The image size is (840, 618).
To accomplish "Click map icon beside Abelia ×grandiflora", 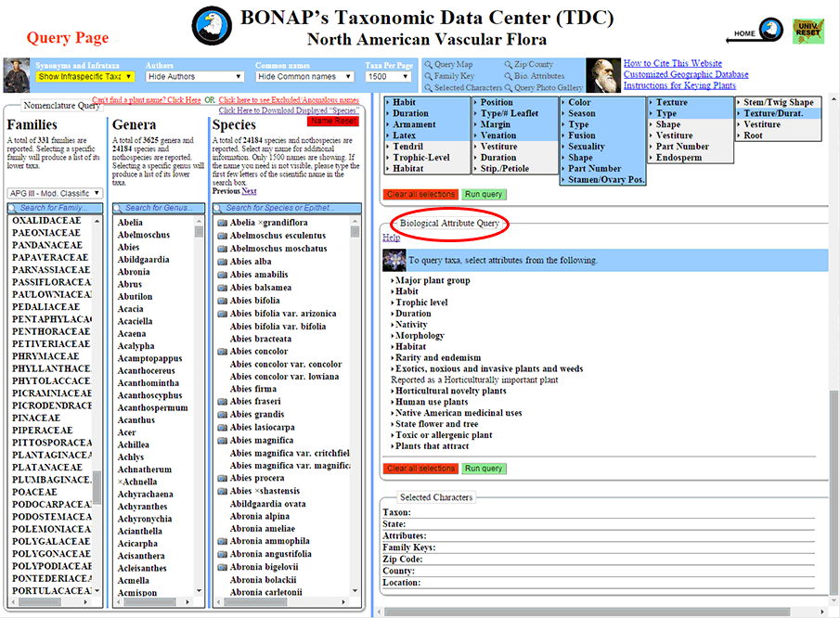I will pos(223,223).
